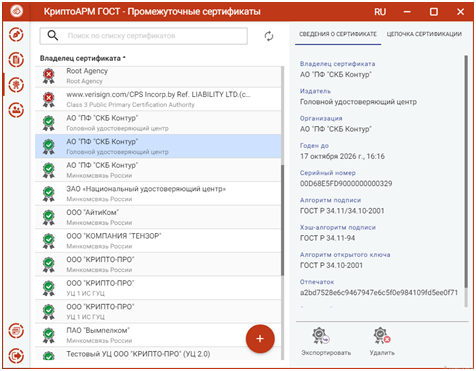This screenshot has width=476, height=371.
Task: Click the certificate list scrollbar
Action: tap(283, 220)
